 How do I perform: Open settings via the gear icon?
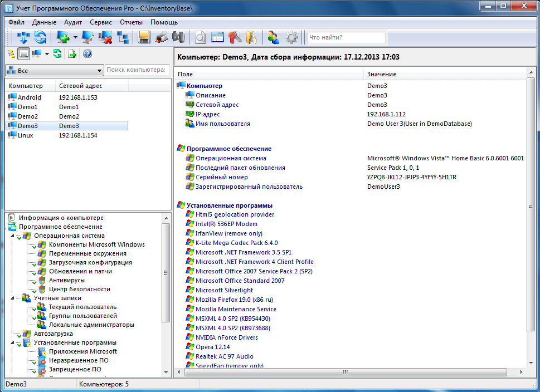tap(291, 37)
